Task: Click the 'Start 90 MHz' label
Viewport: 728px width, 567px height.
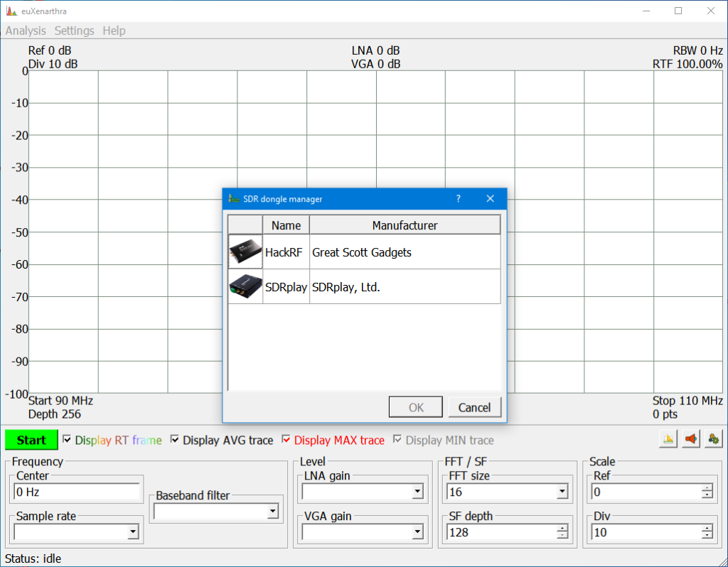Action: (61, 401)
